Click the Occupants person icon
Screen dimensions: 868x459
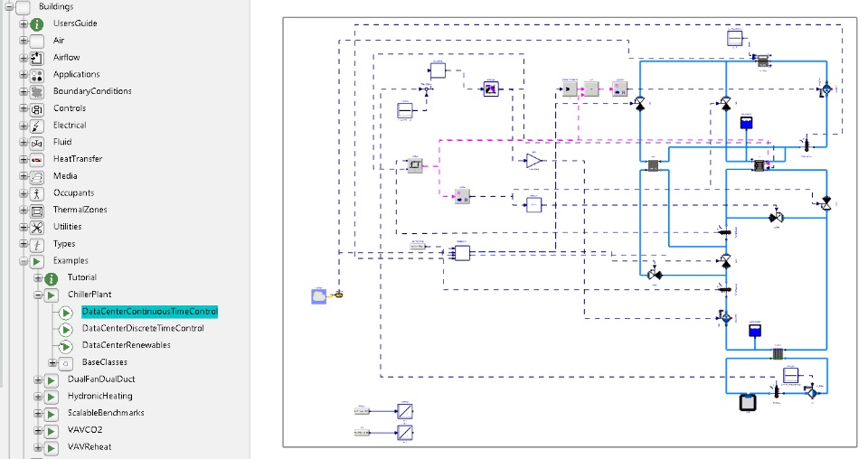click(36, 193)
